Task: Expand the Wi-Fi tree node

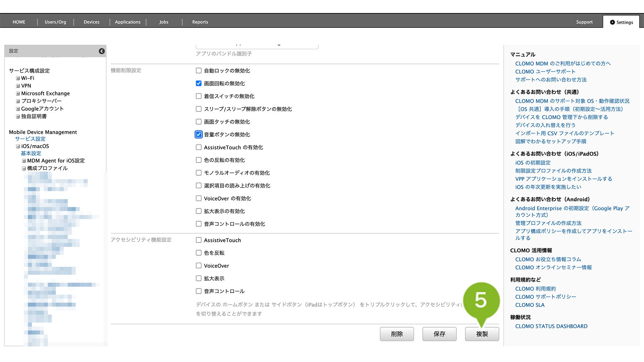Action: pos(18,78)
